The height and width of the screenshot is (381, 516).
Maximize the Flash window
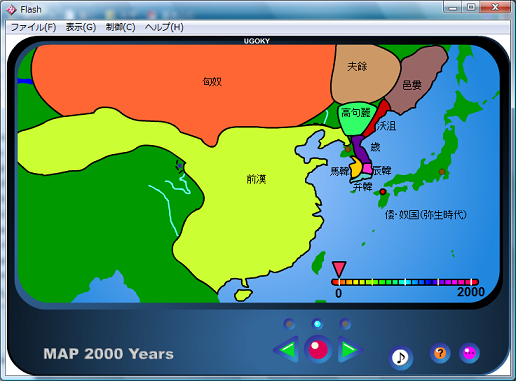coord(471,7)
